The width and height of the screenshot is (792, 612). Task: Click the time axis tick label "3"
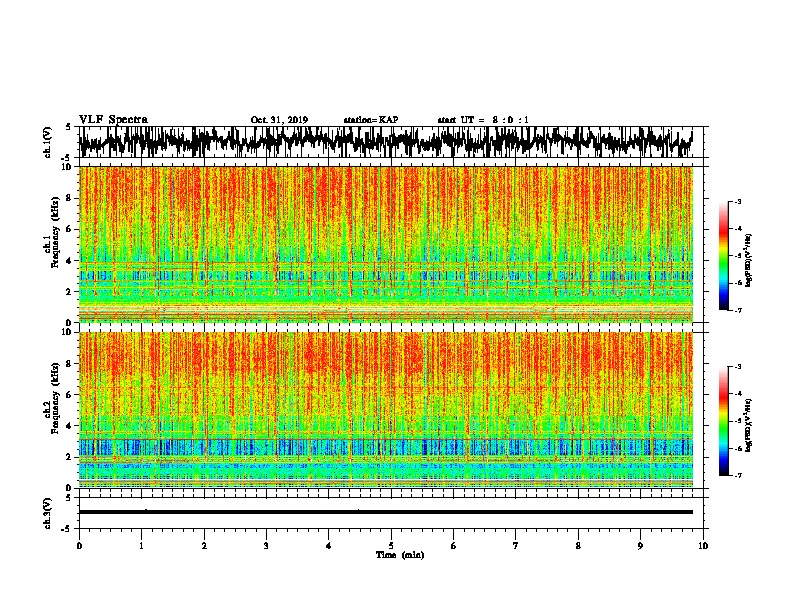point(266,546)
